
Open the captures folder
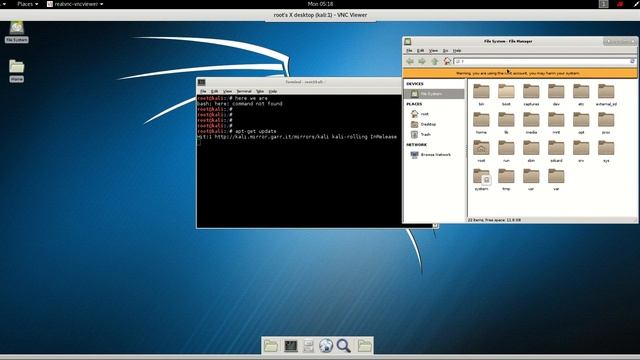pos(531,95)
